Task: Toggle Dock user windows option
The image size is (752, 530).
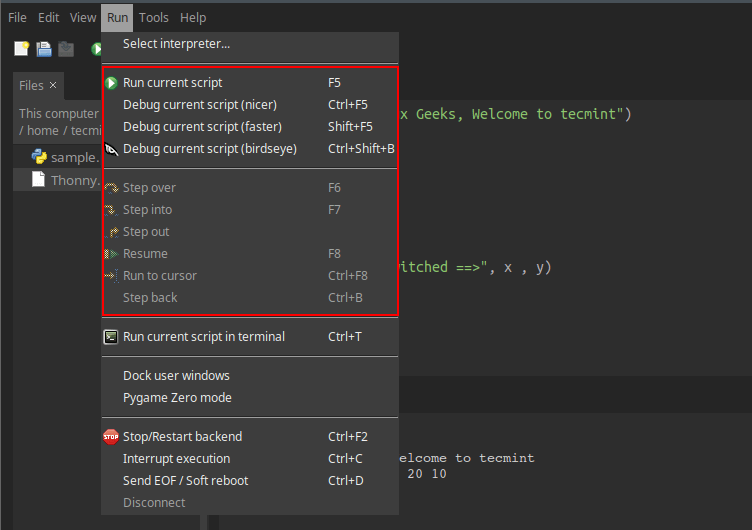Action: click(176, 376)
